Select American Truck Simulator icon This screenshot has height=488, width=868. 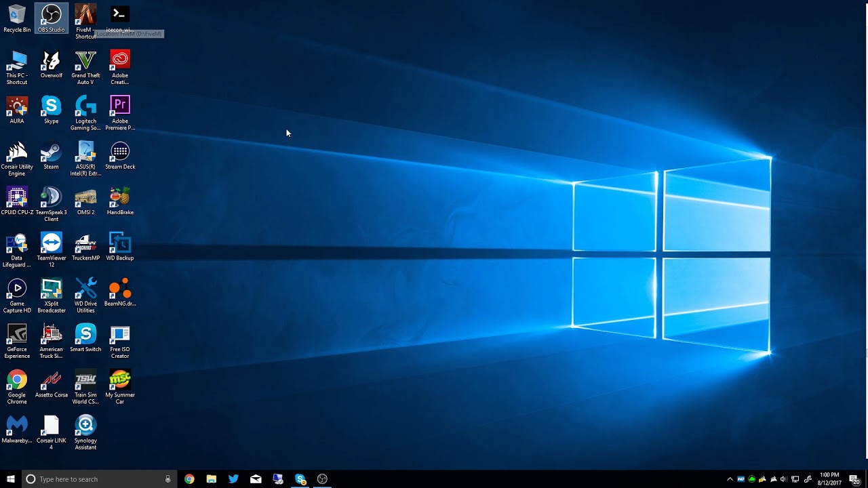pyautogui.click(x=52, y=341)
